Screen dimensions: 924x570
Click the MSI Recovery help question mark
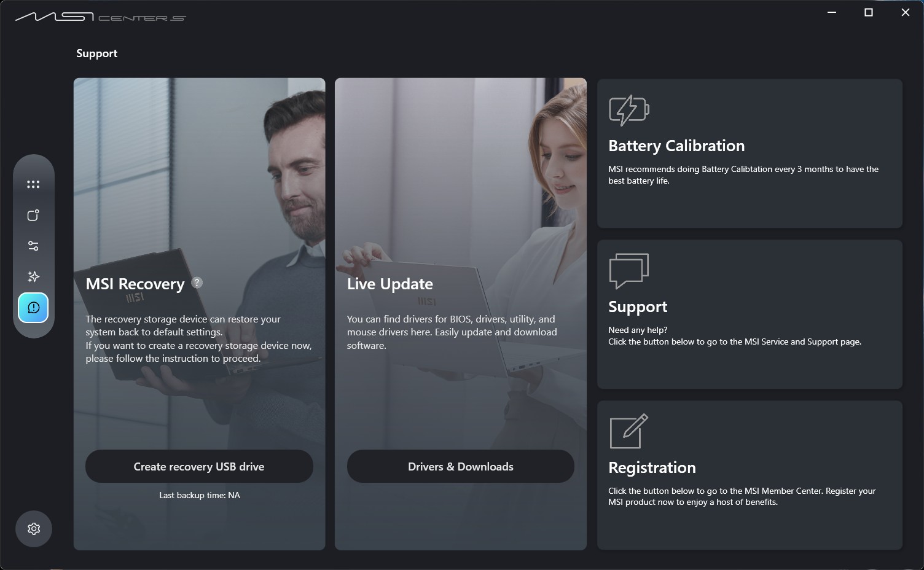[197, 283]
